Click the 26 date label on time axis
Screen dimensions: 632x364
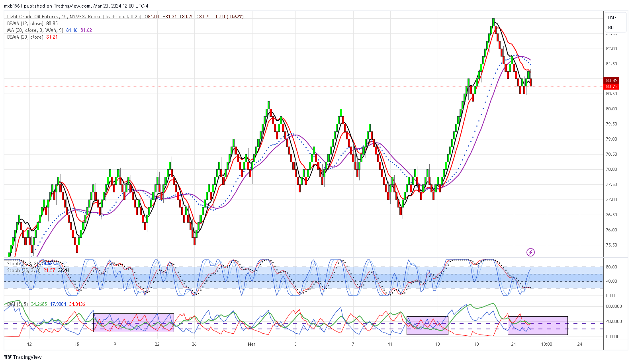[x=194, y=344]
